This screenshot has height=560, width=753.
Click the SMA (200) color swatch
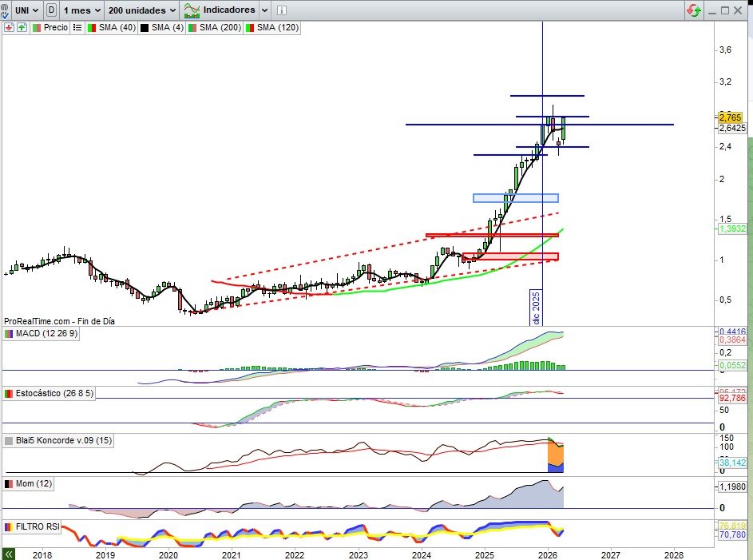tap(192, 28)
